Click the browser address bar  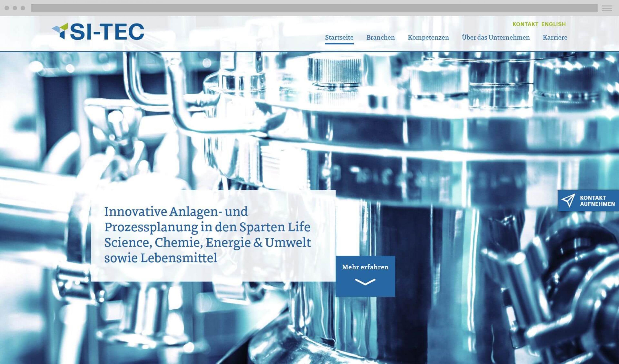coord(314,8)
